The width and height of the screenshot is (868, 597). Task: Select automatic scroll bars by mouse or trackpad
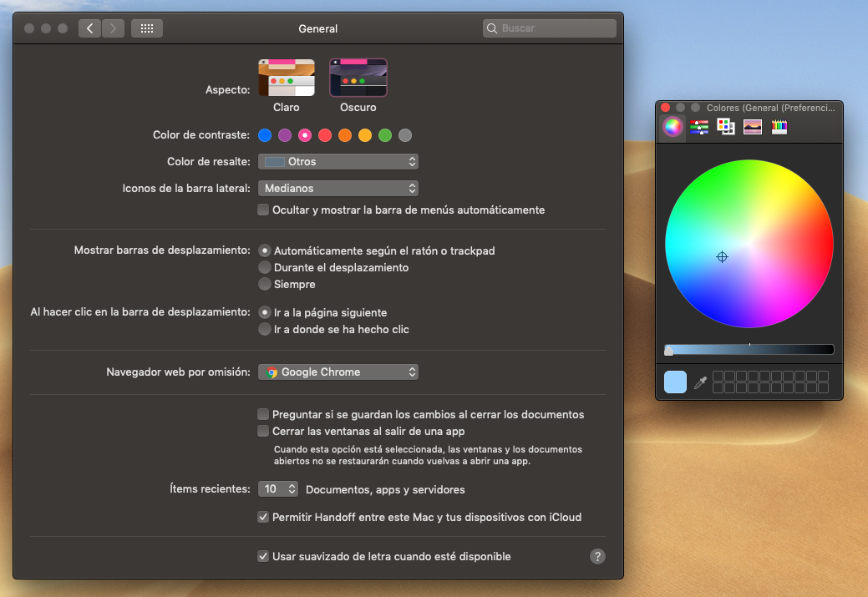pyautogui.click(x=265, y=250)
